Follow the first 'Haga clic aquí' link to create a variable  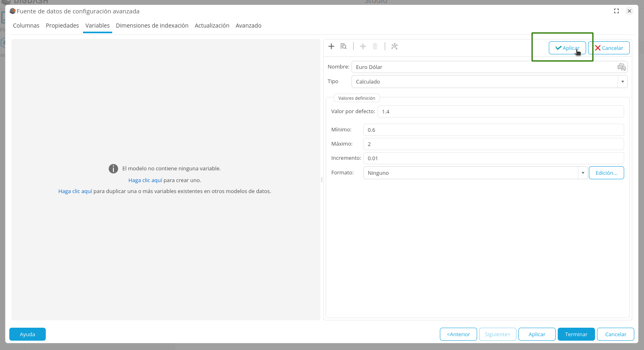[145, 180]
